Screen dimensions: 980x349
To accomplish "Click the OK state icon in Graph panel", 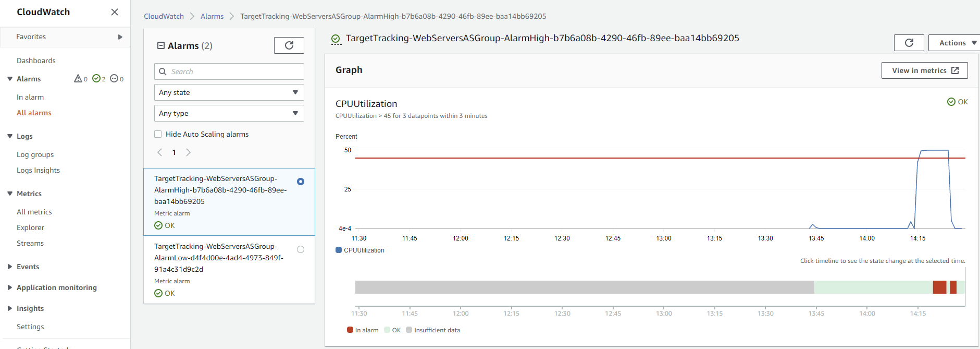I will click(x=951, y=102).
